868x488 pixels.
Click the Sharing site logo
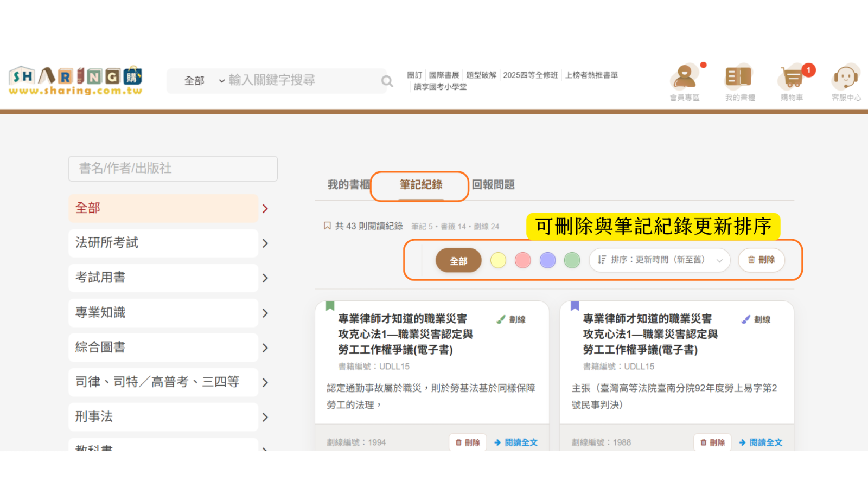point(75,81)
